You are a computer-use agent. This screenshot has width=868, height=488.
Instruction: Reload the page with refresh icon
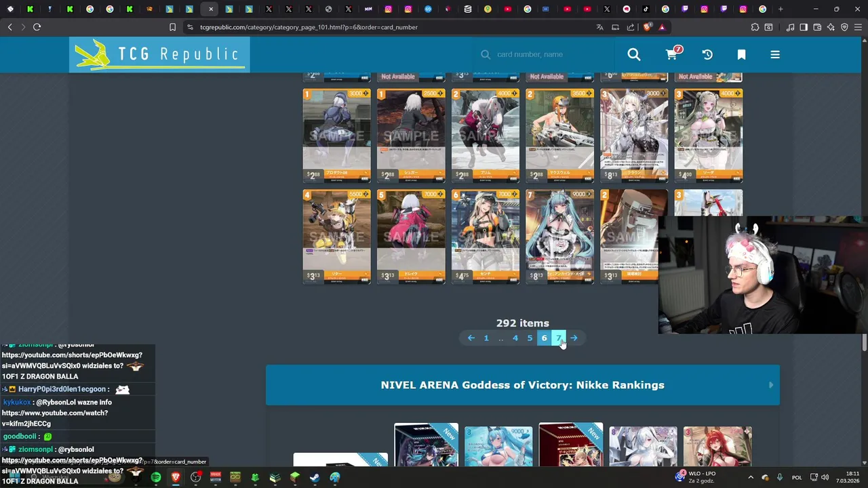(37, 27)
